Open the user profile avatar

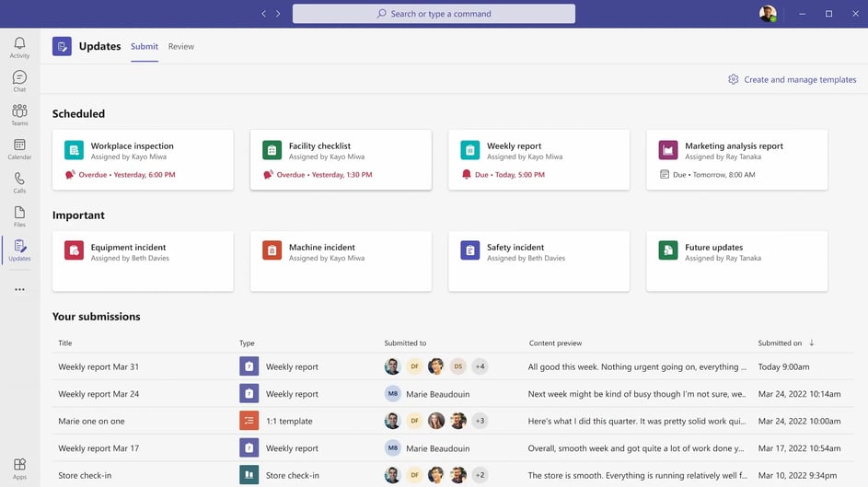(x=768, y=14)
